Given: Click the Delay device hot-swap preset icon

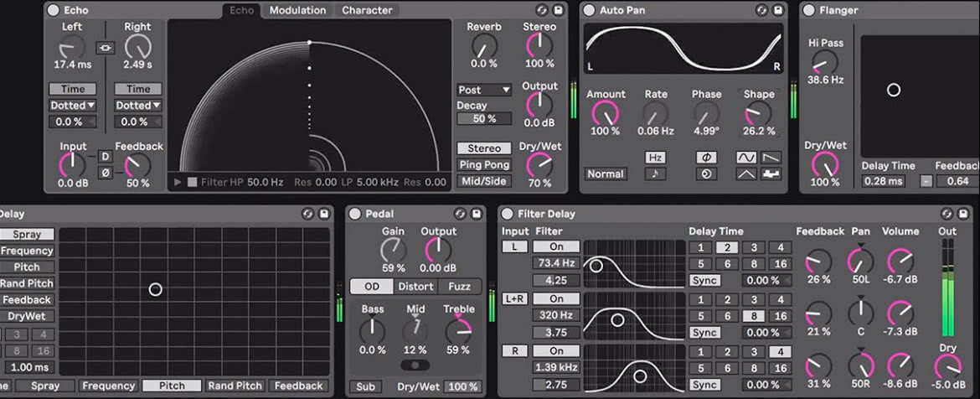Looking at the screenshot, I should 307,214.
